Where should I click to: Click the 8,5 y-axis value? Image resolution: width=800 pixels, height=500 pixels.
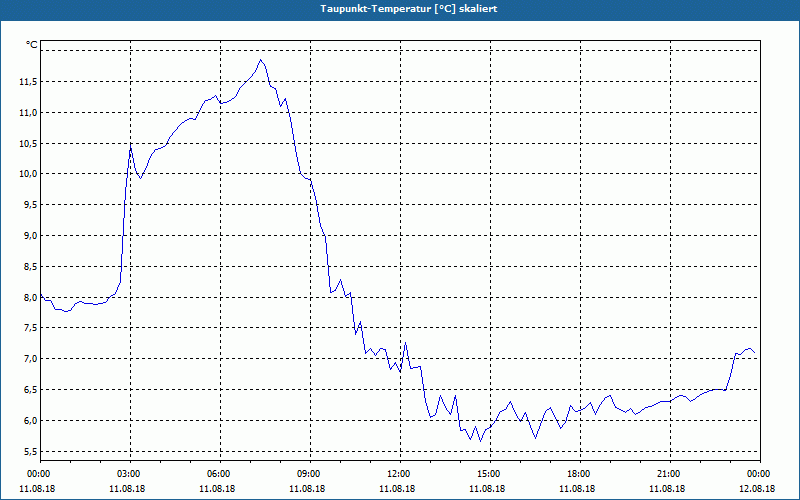(x=30, y=266)
